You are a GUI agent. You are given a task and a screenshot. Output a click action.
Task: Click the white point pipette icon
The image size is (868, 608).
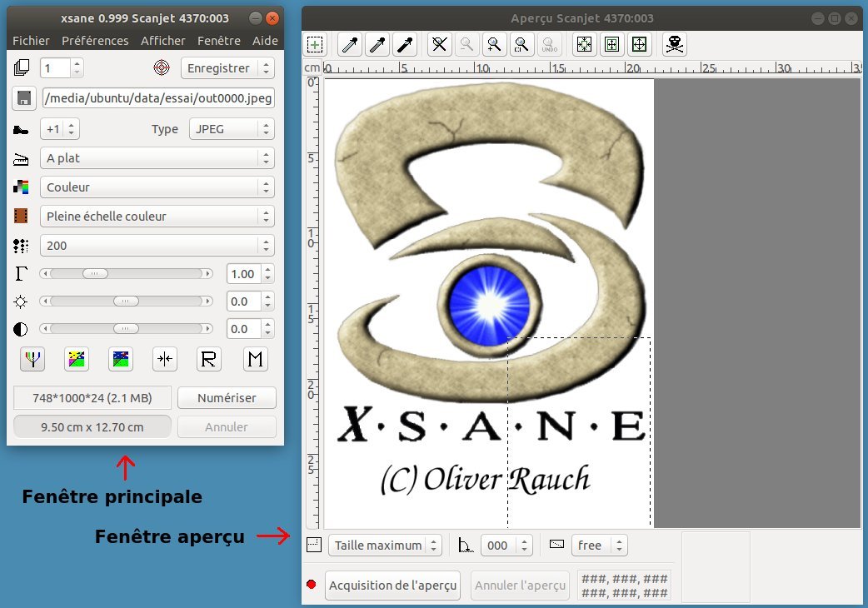pyautogui.click(x=350, y=44)
